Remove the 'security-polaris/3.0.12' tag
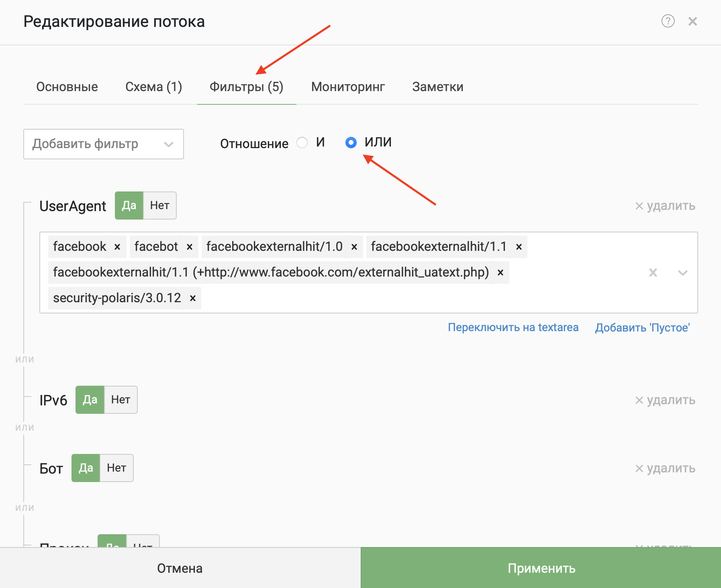 pos(193,298)
